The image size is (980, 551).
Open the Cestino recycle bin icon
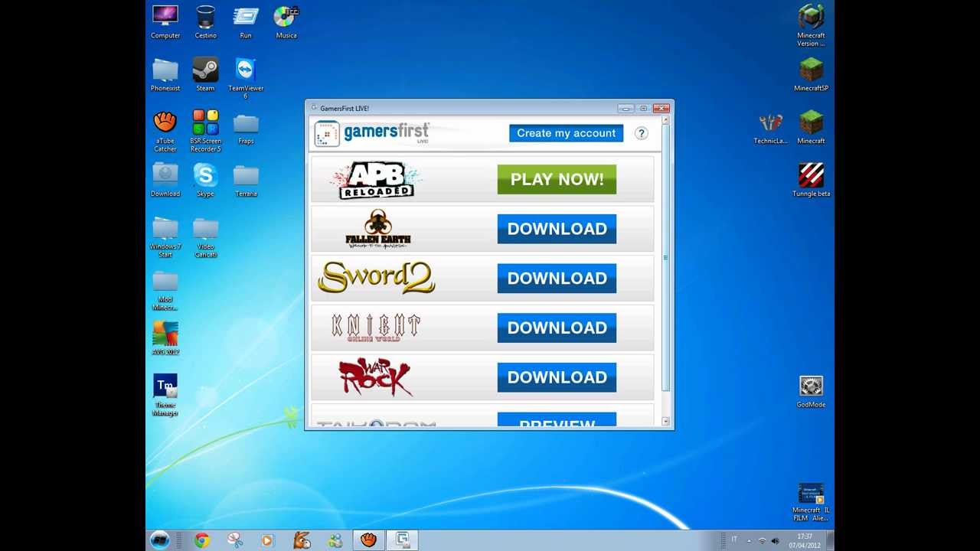click(205, 22)
